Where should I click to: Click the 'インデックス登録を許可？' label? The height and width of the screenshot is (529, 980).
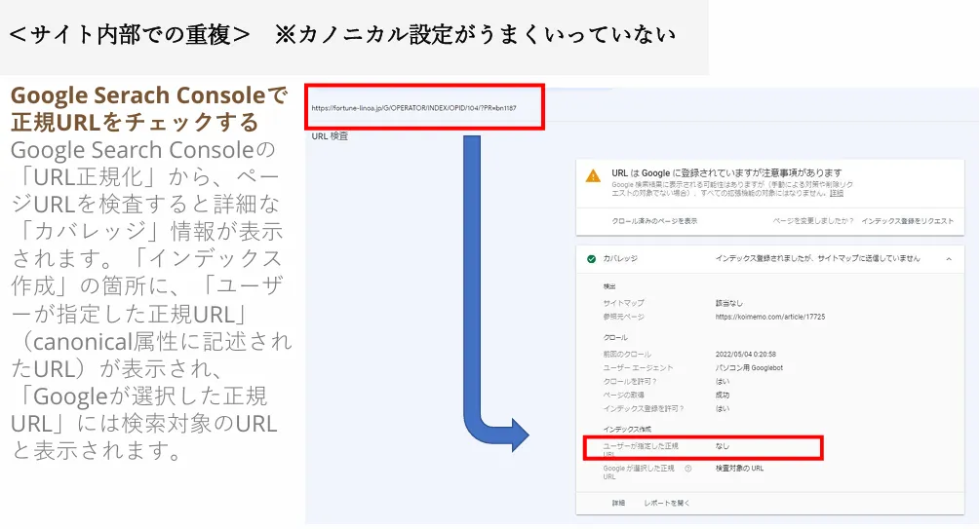[644, 408]
